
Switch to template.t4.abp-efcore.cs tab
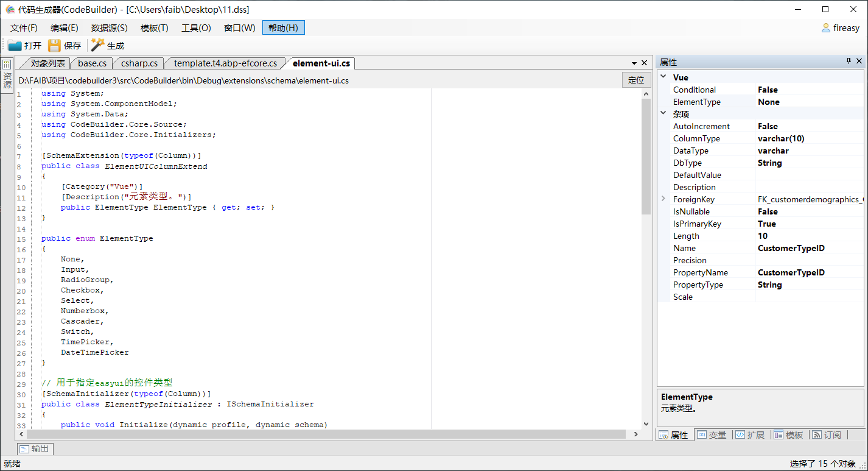coord(225,63)
